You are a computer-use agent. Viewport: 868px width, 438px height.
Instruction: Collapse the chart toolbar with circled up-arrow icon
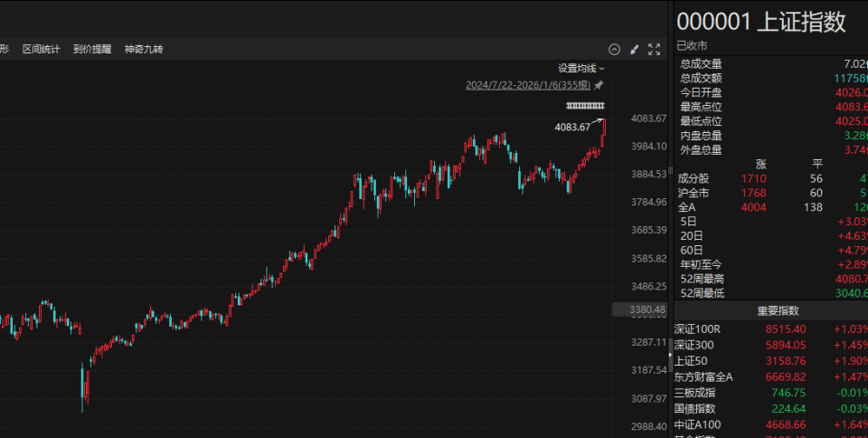coord(614,49)
